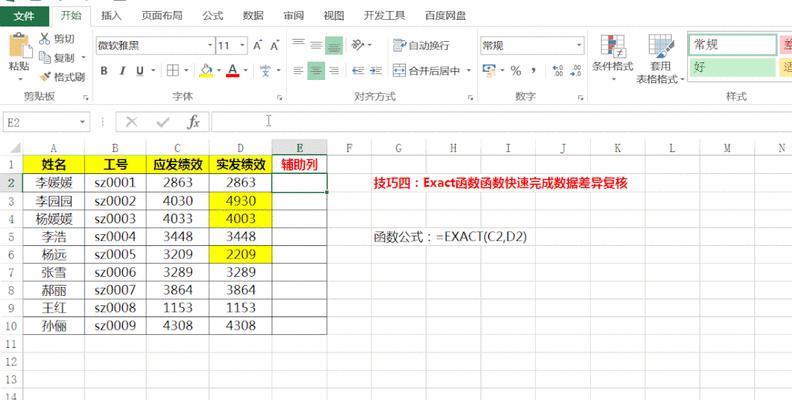Toggle Underline formatting
This screenshot has height=400, width=792.
pyautogui.click(x=140, y=71)
